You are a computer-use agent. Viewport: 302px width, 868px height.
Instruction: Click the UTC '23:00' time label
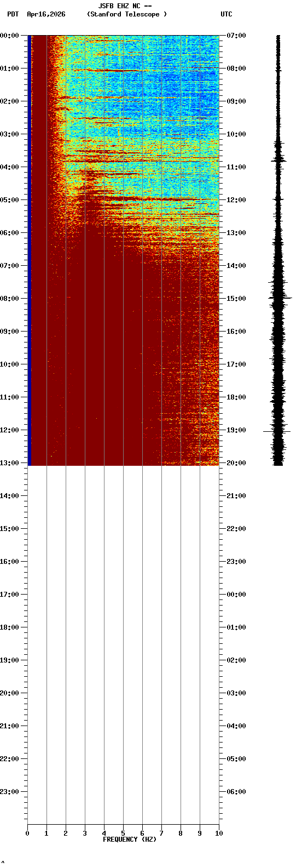[236, 562]
